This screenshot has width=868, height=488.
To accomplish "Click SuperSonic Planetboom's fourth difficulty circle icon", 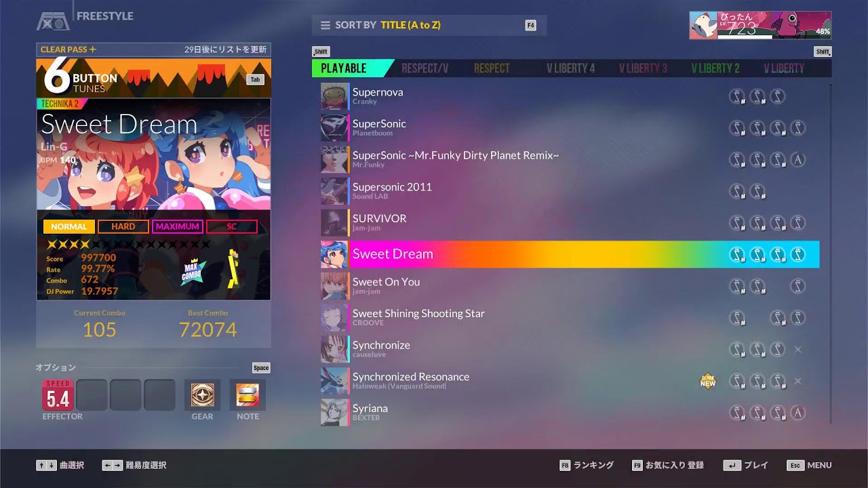I will point(798,128).
